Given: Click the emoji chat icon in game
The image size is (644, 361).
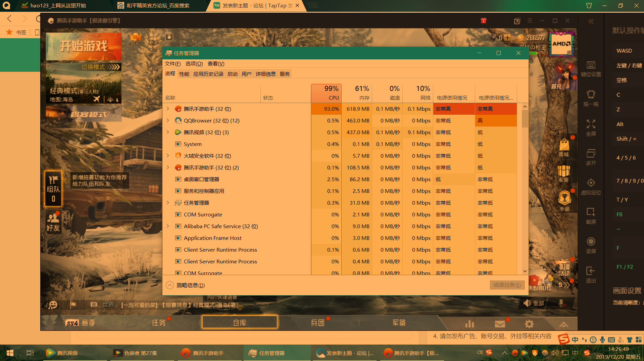Looking at the screenshot, I should click(x=52, y=305).
